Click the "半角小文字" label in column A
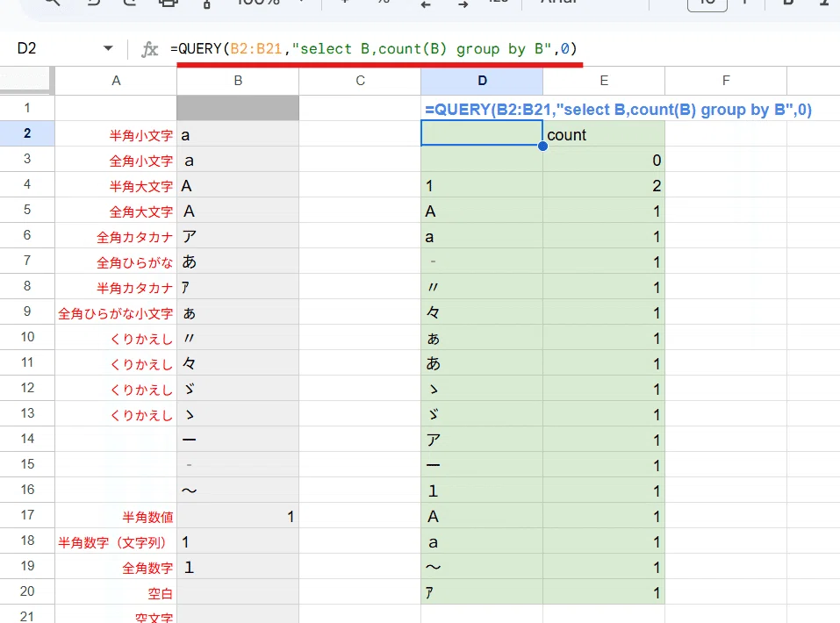The image size is (840, 623). tap(141, 135)
